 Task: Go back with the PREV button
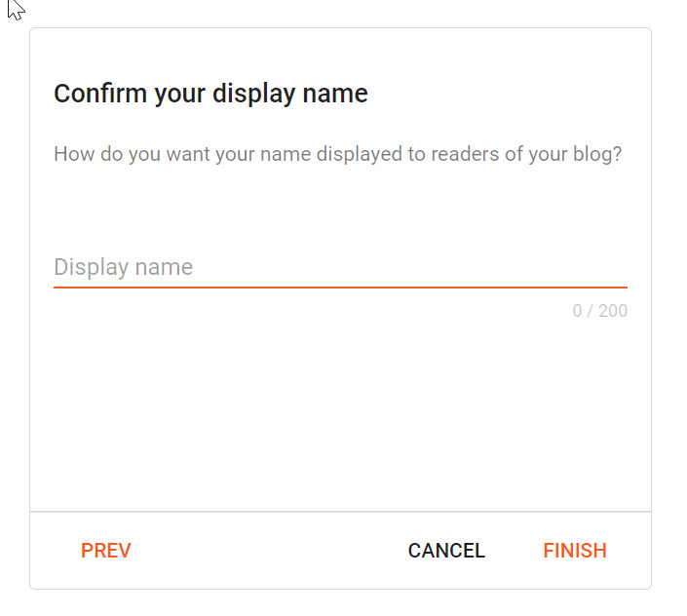pyautogui.click(x=106, y=551)
